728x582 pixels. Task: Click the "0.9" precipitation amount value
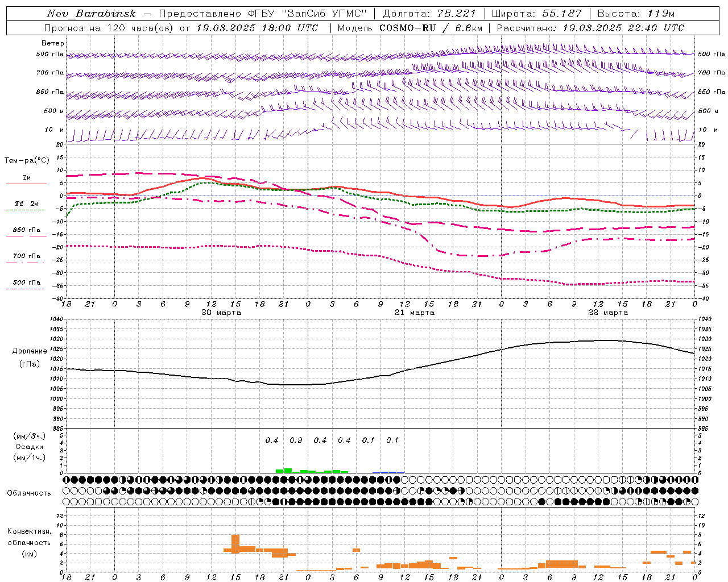[x=296, y=440]
